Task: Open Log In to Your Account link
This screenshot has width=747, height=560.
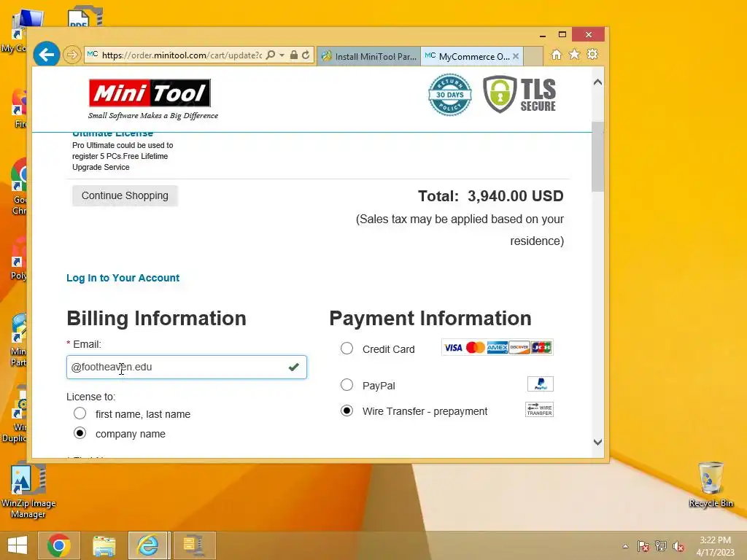Action: [123, 278]
